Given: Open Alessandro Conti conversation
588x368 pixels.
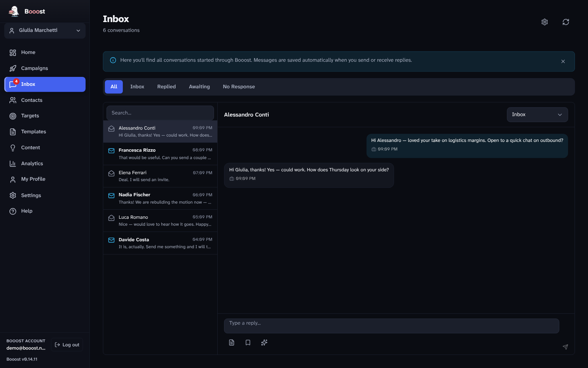Looking at the screenshot, I should pos(160,132).
